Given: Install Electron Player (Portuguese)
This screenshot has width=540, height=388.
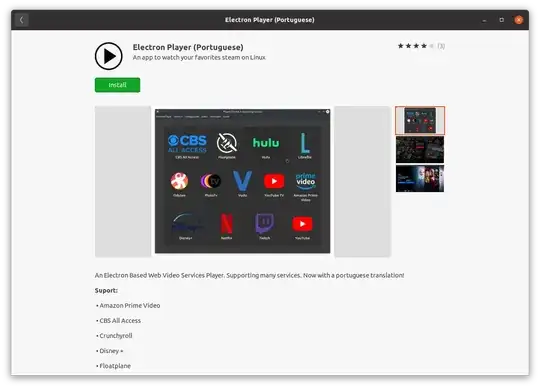Looking at the screenshot, I should pos(117,85).
